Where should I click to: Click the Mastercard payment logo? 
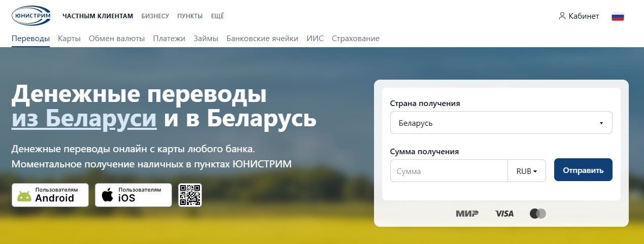538,214
